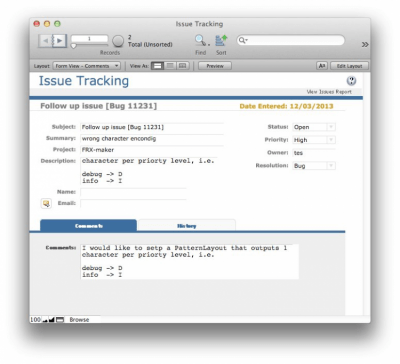Viewport: 400px width, 364px height.
Task: Open the Layout dropdown Form View - Comments
Action: (87, 66)
